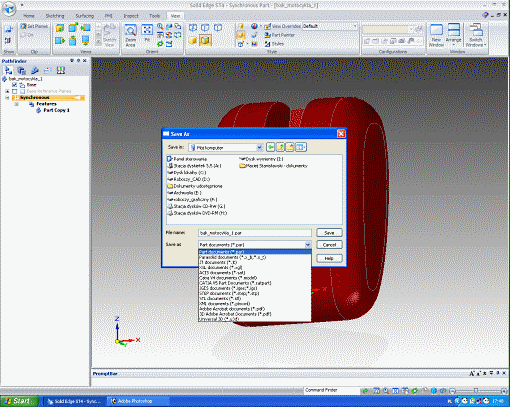Open the View Overrides Default dropdown
Image resolution: width=510 pixels, height=407 pixels.
coord(355,26)
